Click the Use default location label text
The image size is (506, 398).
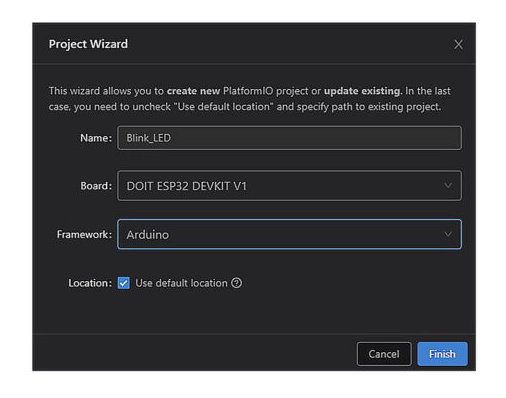tap(181, 283)
